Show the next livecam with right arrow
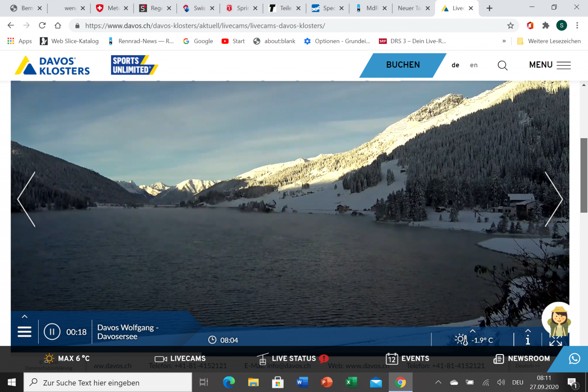The height and width of the screenshot is (392, 588). pyautogui.click(x=553, y=199)
